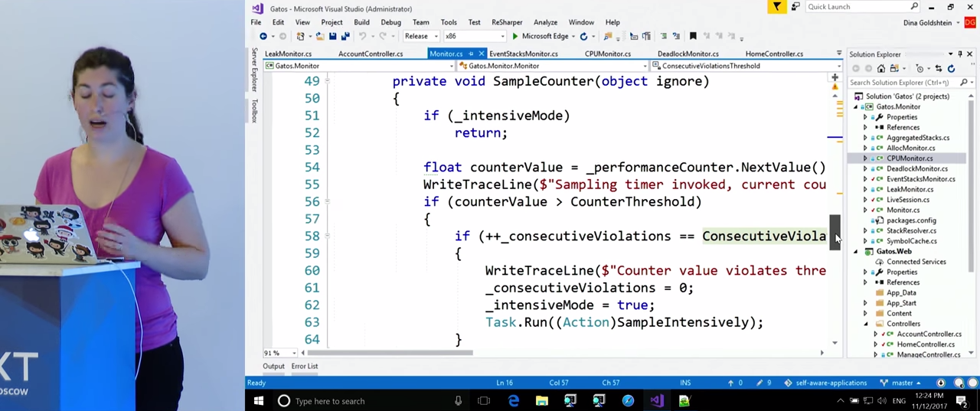Expand the Controllers folder arrow

[865, 324]
